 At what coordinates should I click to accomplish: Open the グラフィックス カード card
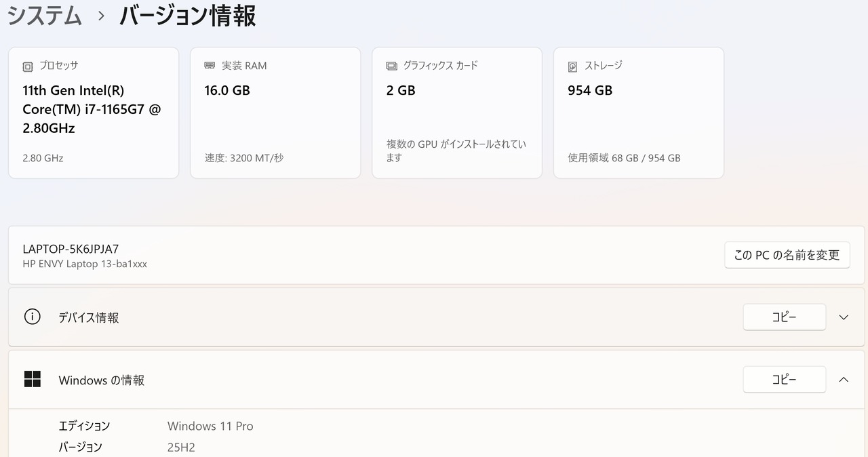tap(457, 113)
